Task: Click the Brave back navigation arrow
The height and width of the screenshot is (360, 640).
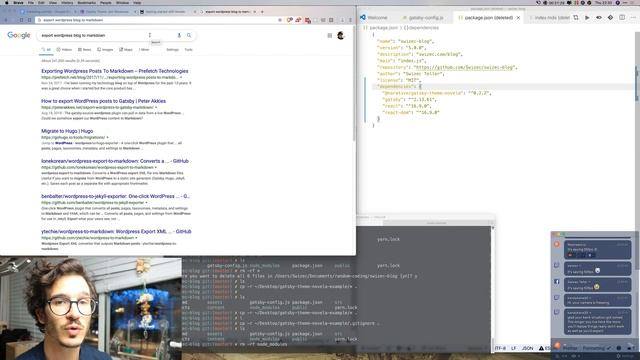Action: (6, 20)
